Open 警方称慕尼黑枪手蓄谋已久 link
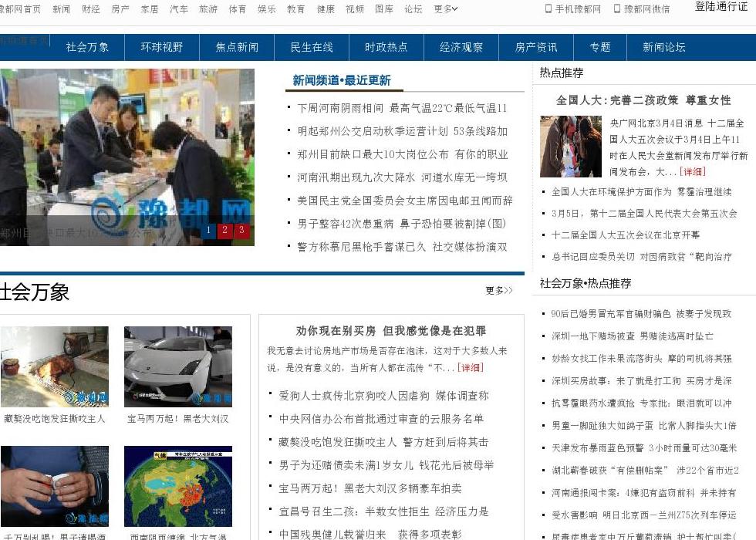Screen dimensions: 756x540 tap(402, 247)
